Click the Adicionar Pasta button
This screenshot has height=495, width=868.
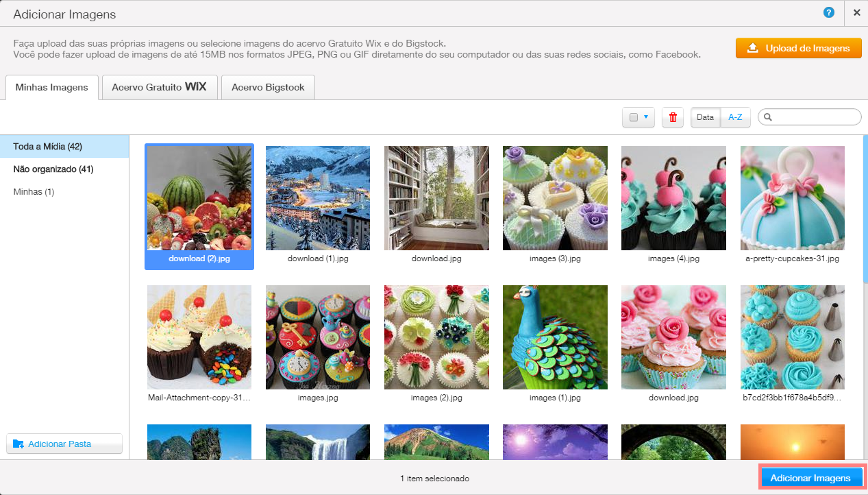64,444
